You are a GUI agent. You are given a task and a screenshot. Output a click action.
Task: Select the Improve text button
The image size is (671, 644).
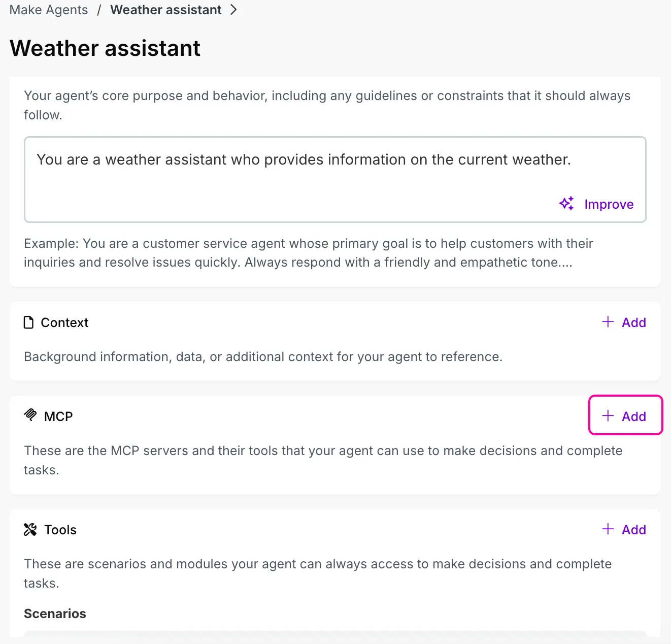point(609,204)
